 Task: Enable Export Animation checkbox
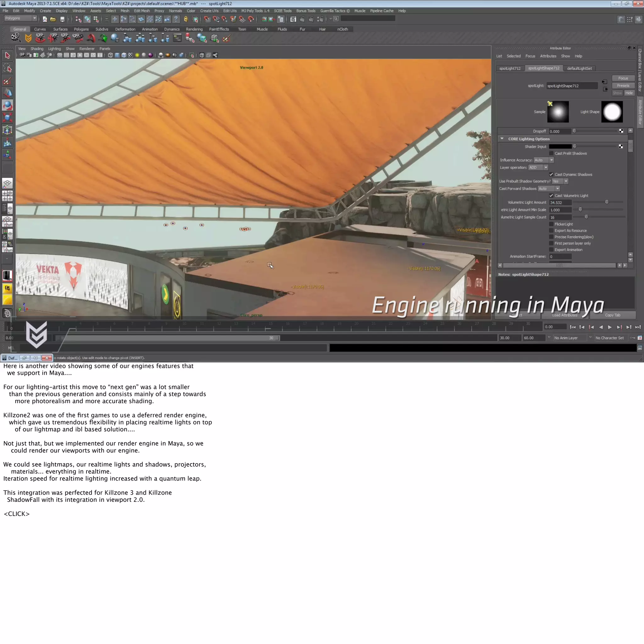(551, 250)
